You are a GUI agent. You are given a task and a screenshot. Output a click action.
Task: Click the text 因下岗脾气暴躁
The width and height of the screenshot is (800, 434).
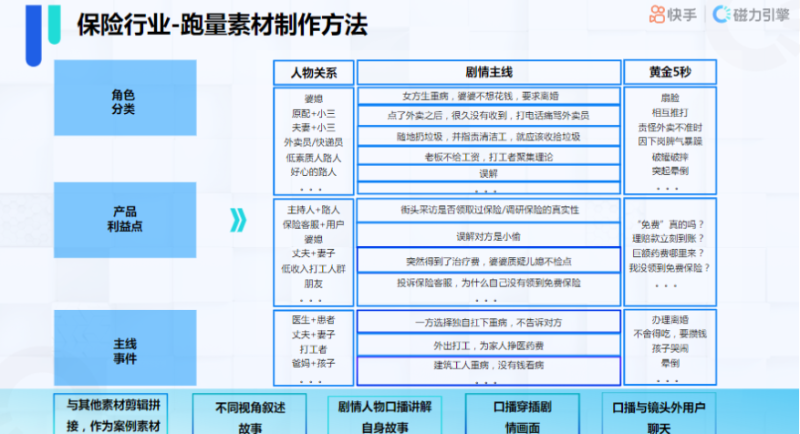[x=670, y=141]
